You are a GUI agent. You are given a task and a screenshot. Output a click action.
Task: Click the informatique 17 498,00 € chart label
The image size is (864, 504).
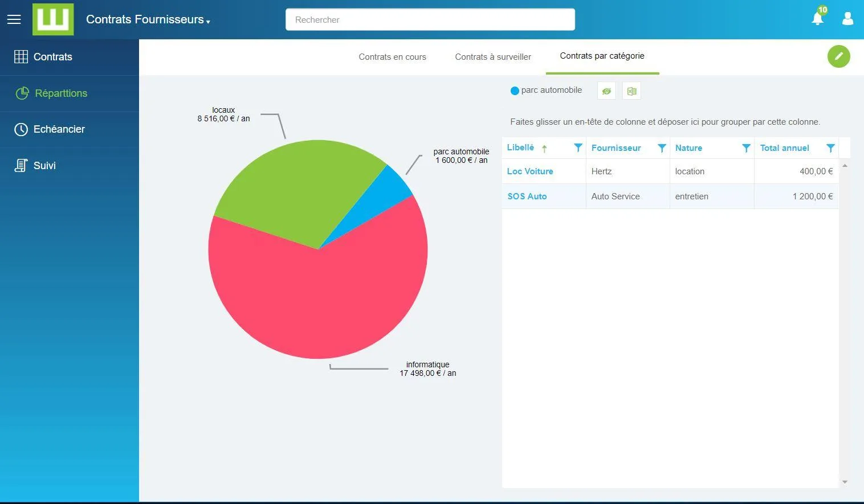tap(428, 369)
